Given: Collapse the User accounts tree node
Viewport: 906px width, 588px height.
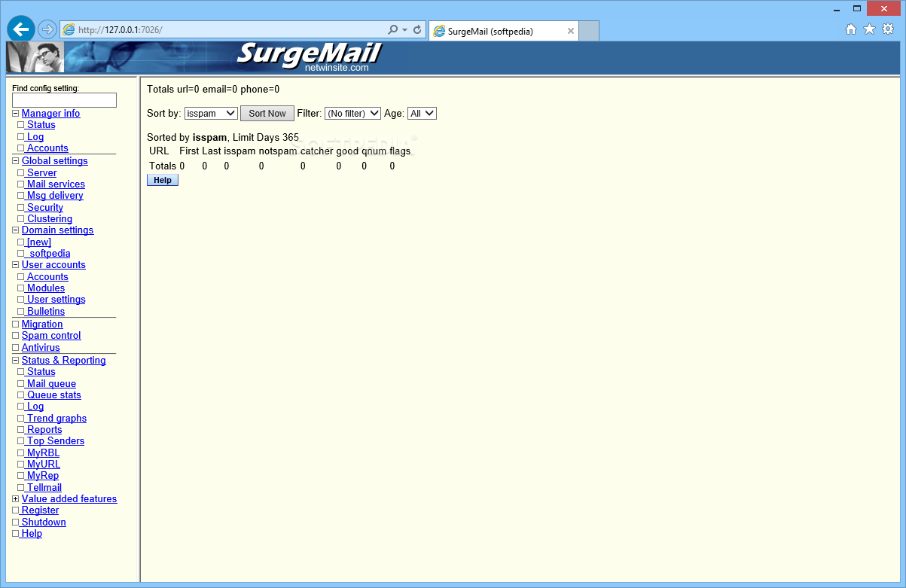Looking at the screenshot, I should [x=15, y=265].
